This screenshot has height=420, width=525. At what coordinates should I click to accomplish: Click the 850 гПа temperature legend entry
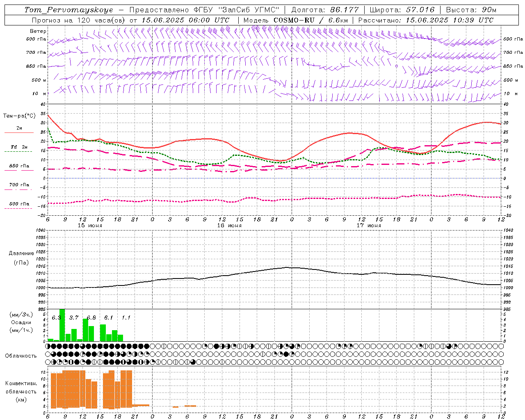19,167
